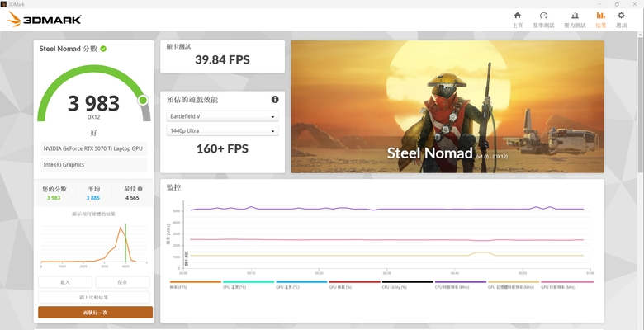644x330 pixels.
Task: Click the 3DMark icon in title bar
Action: point(3,4)
